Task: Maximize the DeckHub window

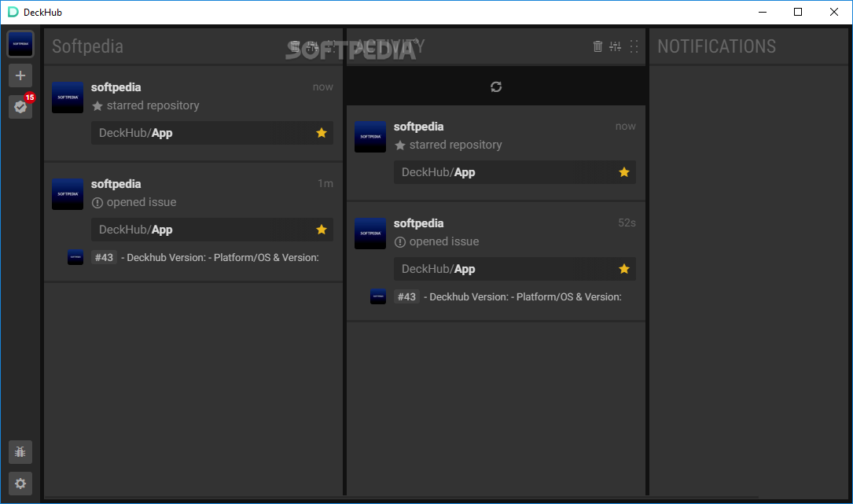Action: [797, 12]
